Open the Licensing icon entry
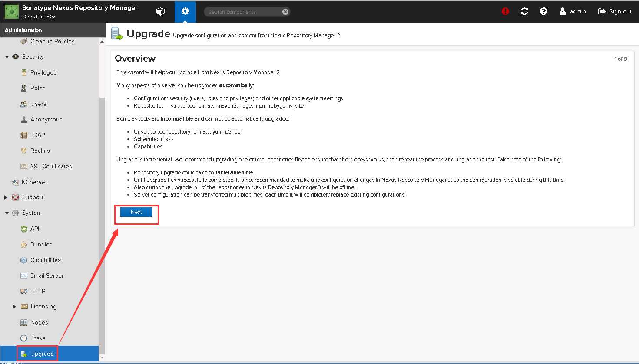The width and height of the screenshot is (639, 364). tap(24, 307)
